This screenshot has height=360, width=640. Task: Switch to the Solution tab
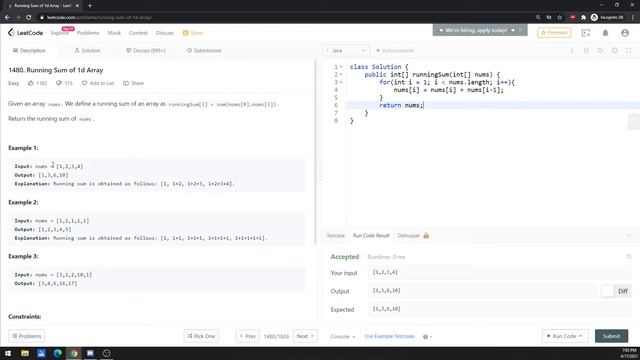87,51
